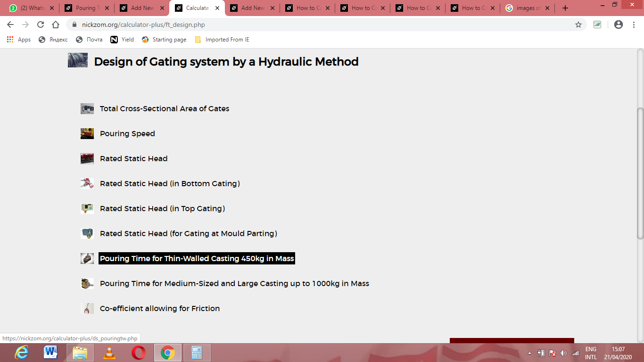644x362 pixels.
Task: Bookmark this page with the star icon
Action: coord(578,25)
